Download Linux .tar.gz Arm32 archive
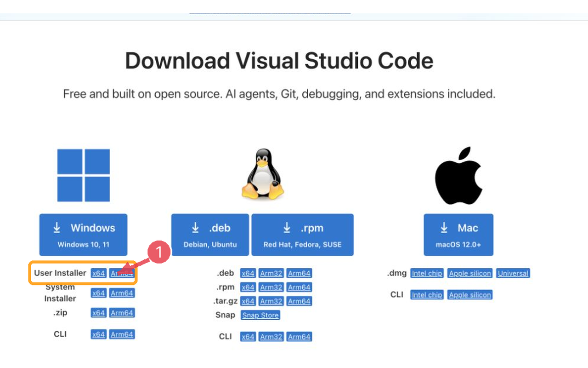The height and width of the screenshot is (368, 588). pyautogui.click(x=271, y=301)
